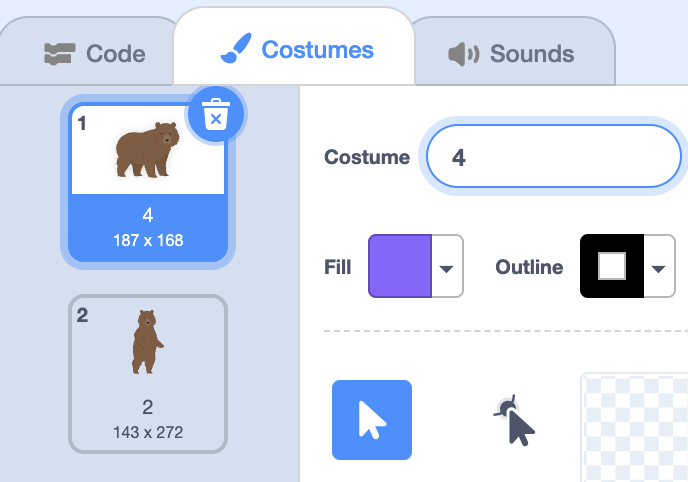Screen dimensions: 688x482
Task: Click the Costume name input field
Action: click(x=553, y=157)
